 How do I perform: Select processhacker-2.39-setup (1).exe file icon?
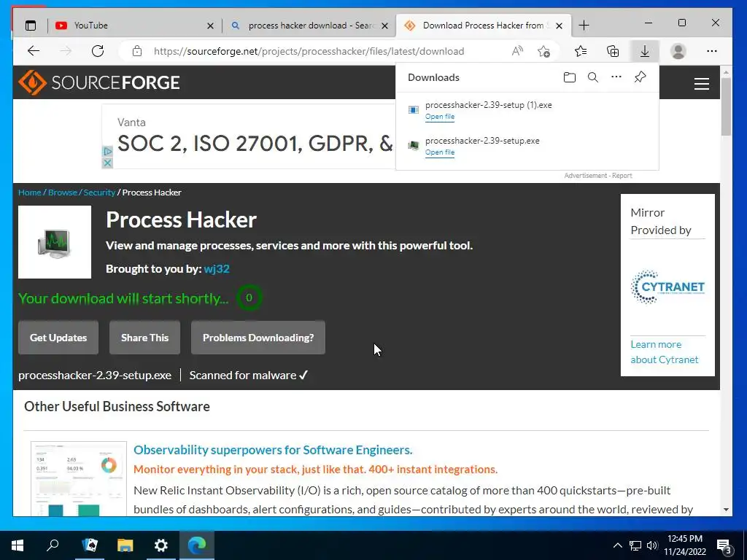(x=414, y=110)
